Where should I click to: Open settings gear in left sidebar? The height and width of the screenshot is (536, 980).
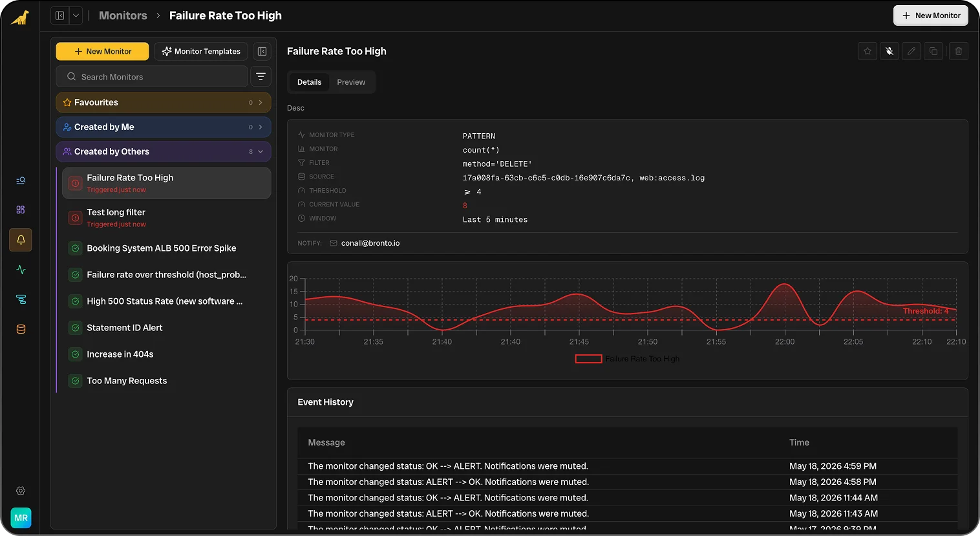pos(21,491)
